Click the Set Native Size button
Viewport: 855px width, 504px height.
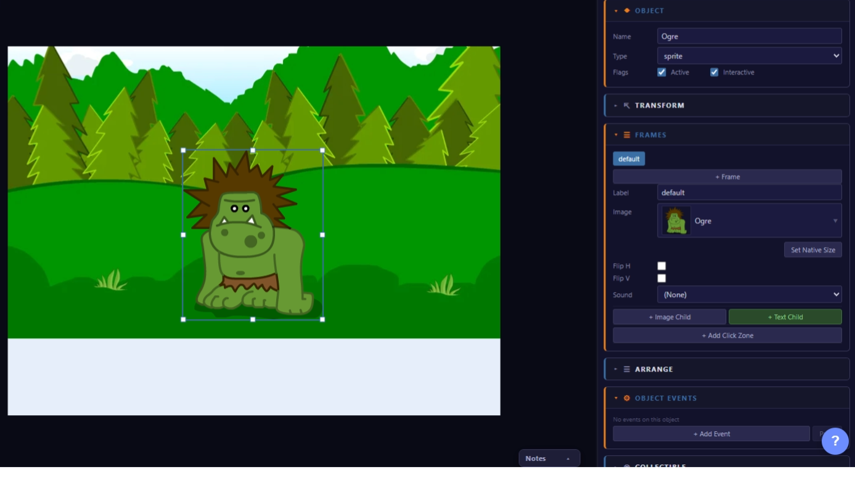pos(812,250)
